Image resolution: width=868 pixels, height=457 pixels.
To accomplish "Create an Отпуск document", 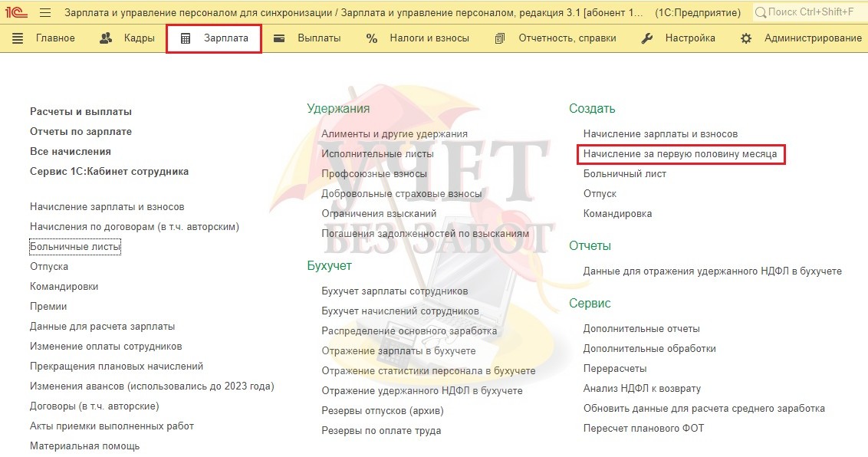I will (600, 194).
